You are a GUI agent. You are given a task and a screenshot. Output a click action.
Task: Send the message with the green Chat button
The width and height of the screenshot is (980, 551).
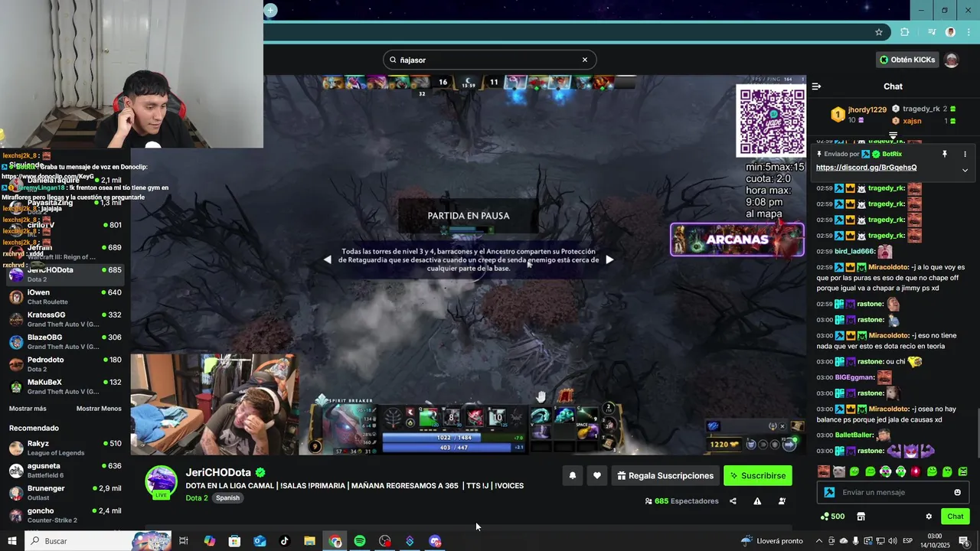click(955, 517)
